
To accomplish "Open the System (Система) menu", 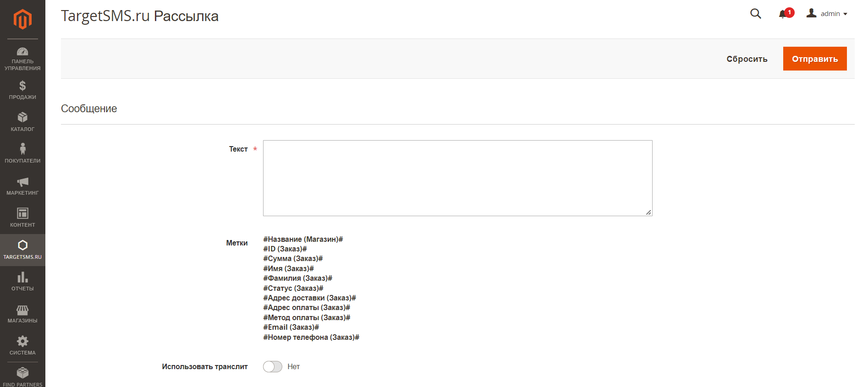I will (x=22, y=346).
